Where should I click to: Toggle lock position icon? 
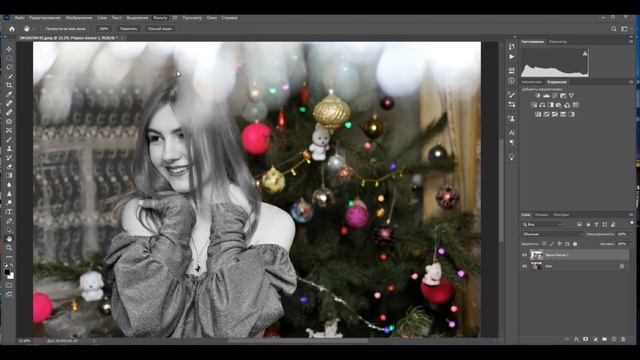click(560, 244)
